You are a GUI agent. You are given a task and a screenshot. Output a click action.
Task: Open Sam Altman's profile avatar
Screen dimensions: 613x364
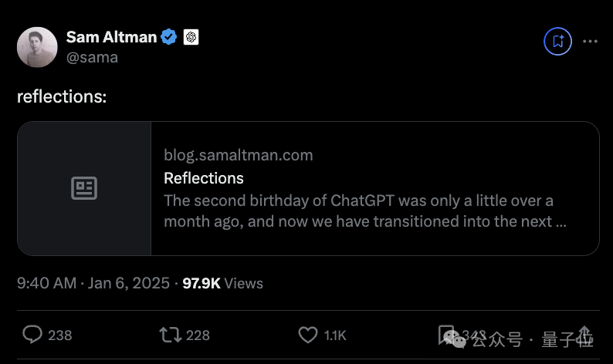tap(37, 47)
